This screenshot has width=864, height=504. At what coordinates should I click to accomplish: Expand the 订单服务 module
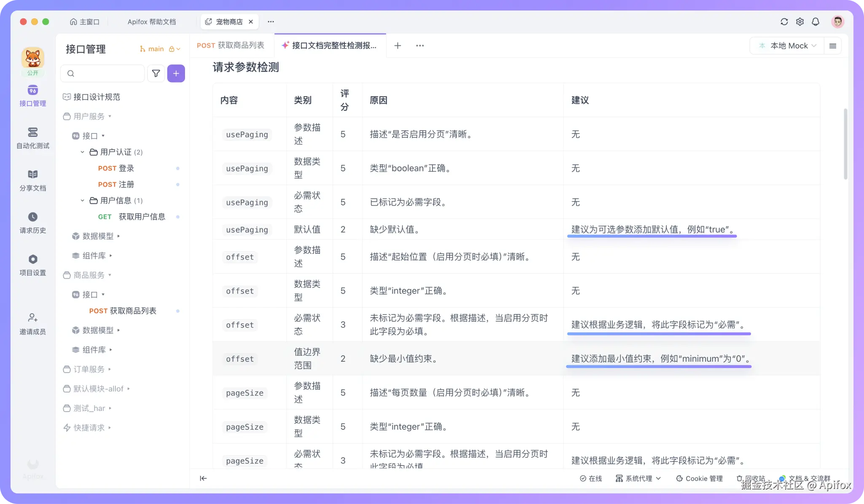[89, 369]
